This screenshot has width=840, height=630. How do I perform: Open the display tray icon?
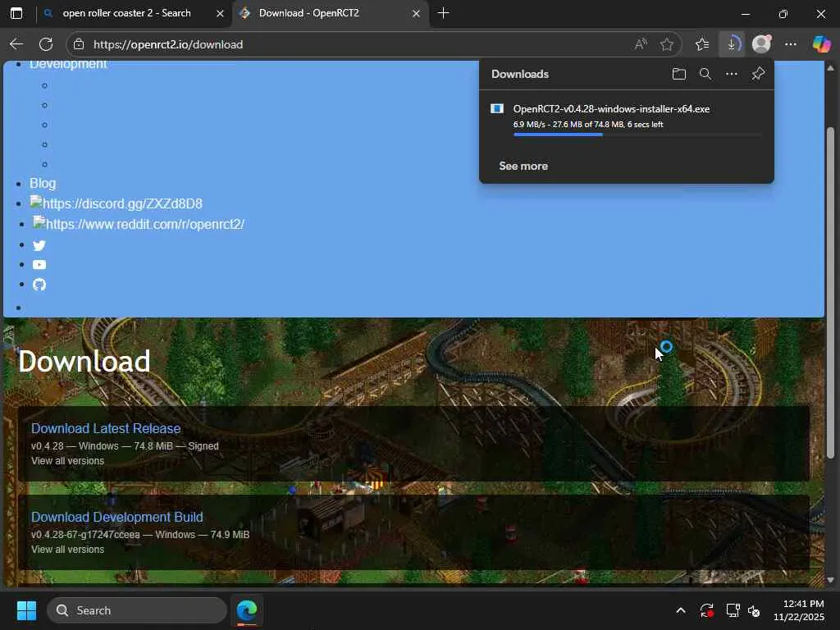tap(733, 610)
